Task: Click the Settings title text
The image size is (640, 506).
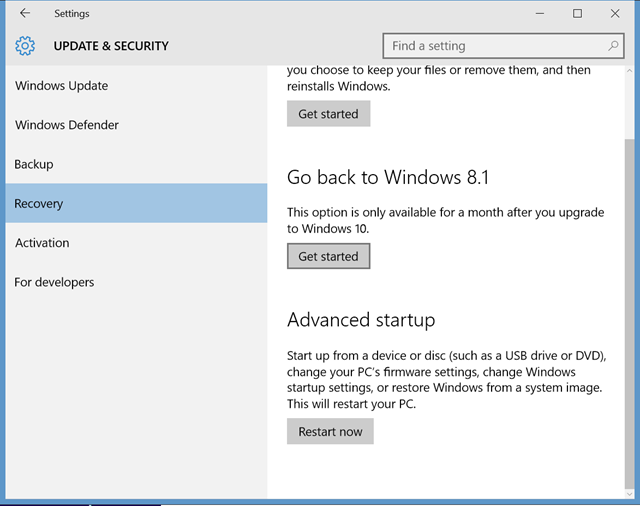Action: (72, 13)
